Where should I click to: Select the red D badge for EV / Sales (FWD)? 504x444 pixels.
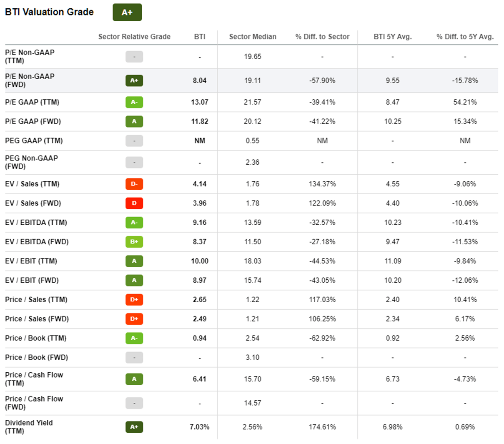(134, 203)
